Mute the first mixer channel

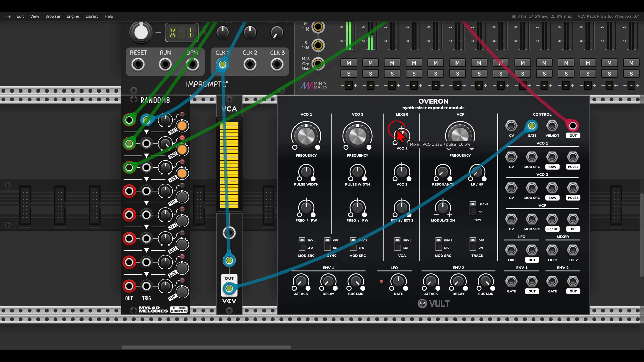click(349, 63)
